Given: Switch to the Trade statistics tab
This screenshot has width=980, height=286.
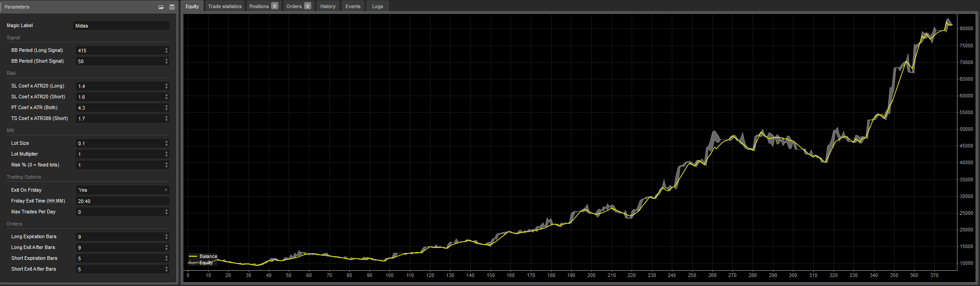Looking at the screenshot, I should [225, 6].
